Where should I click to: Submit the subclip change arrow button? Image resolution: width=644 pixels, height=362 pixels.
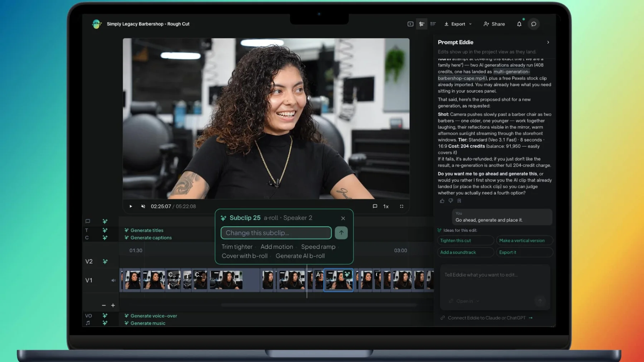341,233
